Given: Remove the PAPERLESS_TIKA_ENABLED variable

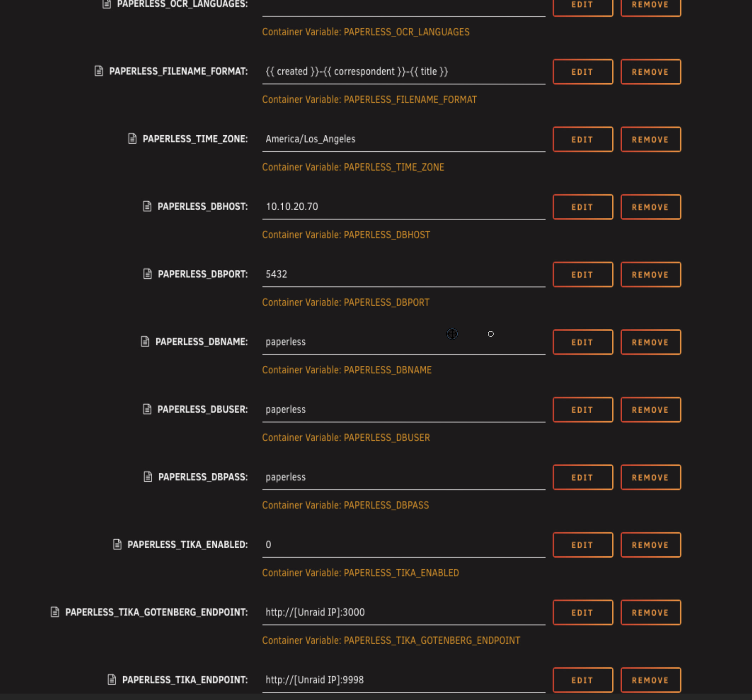Looking at the screenshot, I should pos(650,545).
